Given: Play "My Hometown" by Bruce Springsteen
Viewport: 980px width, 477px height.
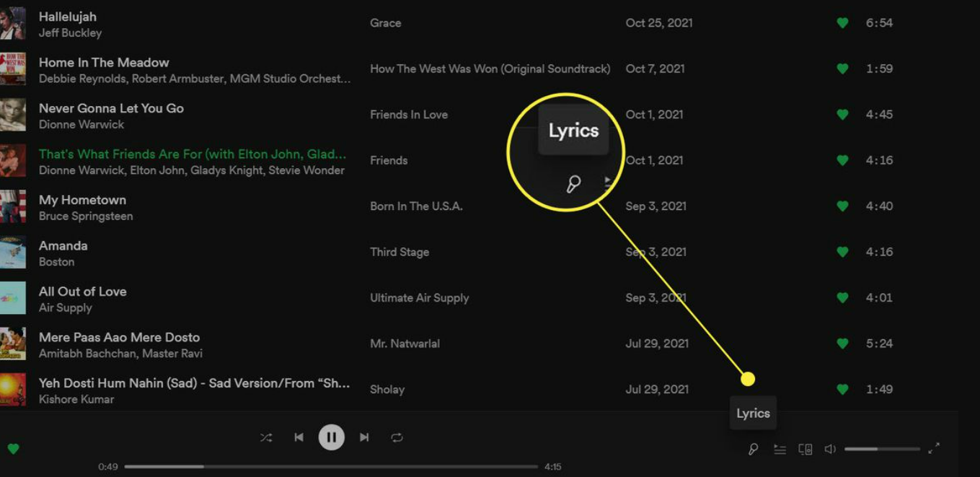Looking at the screenshot, I should pyautogui.click(x=82, y=200).
